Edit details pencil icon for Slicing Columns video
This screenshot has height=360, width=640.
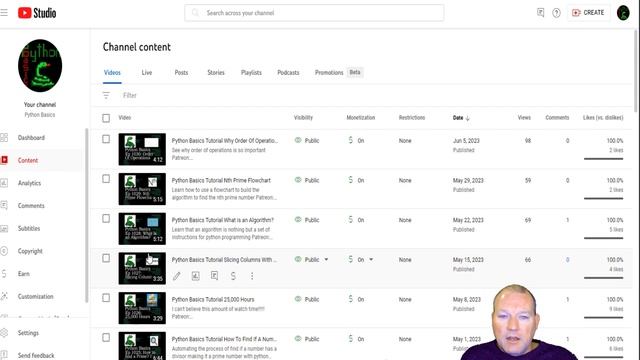176,276
